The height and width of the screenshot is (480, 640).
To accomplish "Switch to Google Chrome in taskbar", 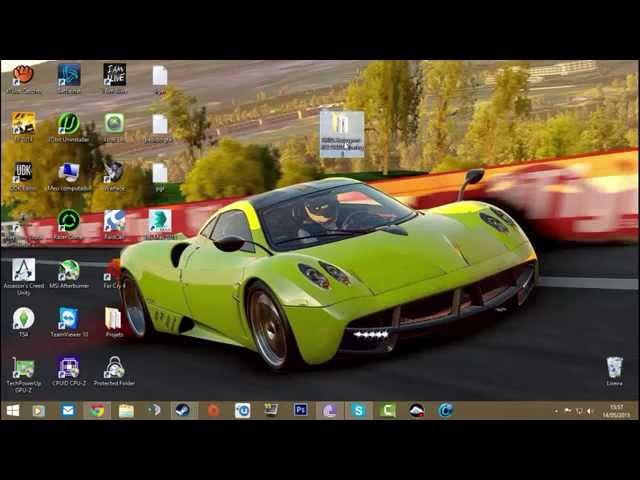I will (97, 410).
